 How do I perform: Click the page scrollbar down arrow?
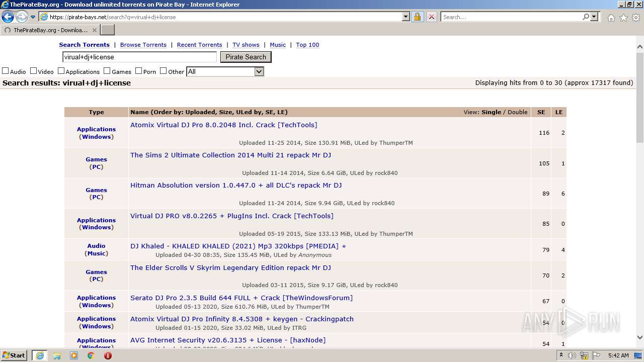click(639, 337)
